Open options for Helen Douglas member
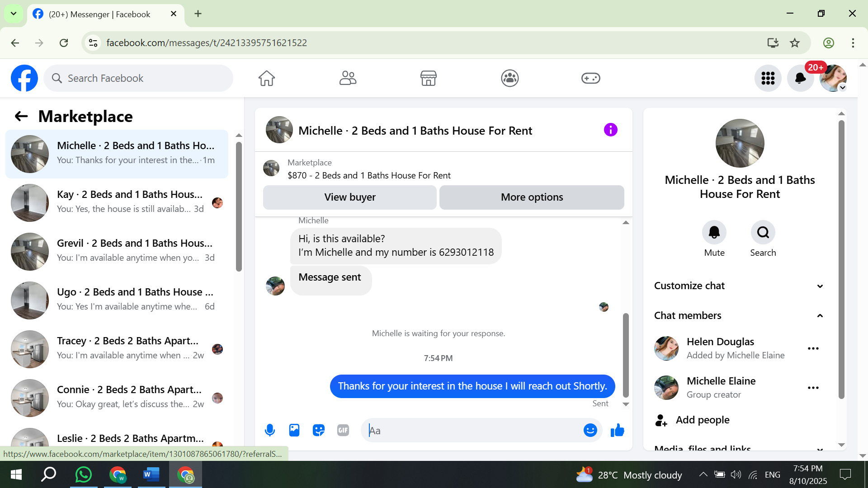 click(813, 348)
